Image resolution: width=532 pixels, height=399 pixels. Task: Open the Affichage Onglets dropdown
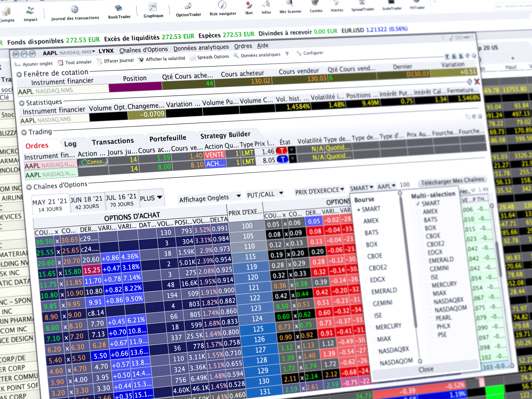[210, 198]
